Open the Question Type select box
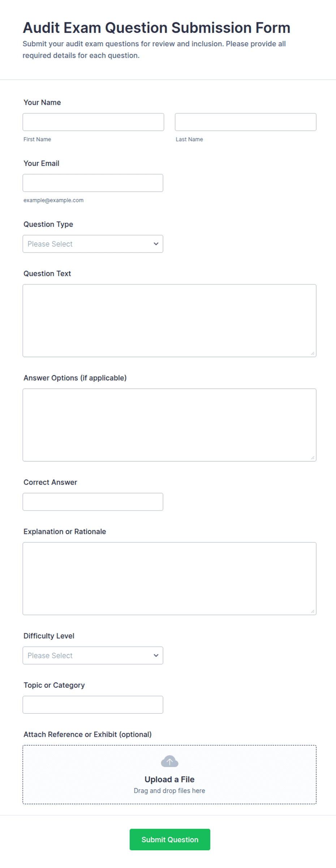Image resolution: width=336 pixels, height=868 pixels. click(93, 244)
